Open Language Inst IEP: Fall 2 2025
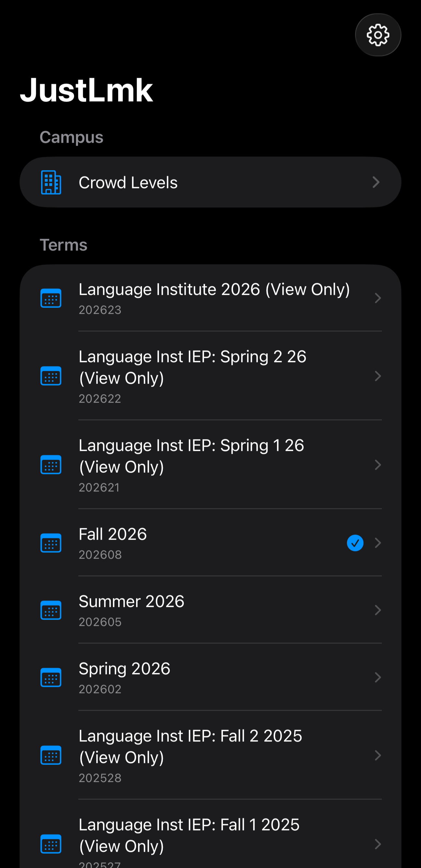421x868 pixels. coord(210,755)
